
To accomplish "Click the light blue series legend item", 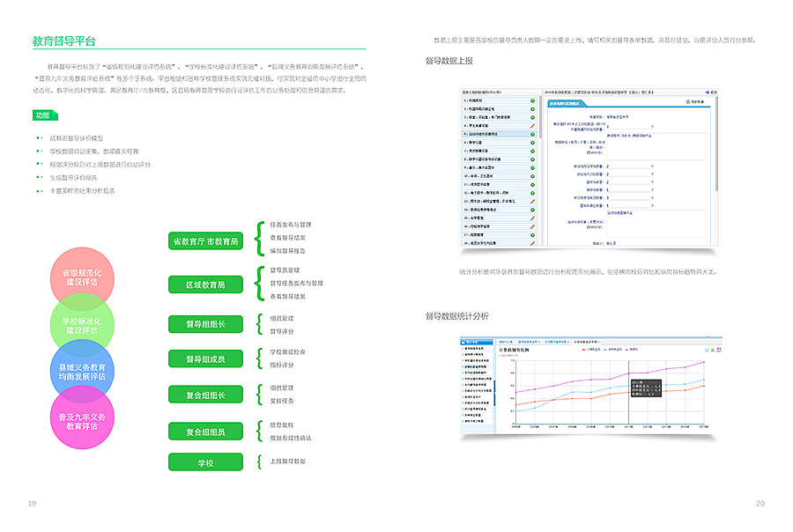I will (x=613, y=350).
